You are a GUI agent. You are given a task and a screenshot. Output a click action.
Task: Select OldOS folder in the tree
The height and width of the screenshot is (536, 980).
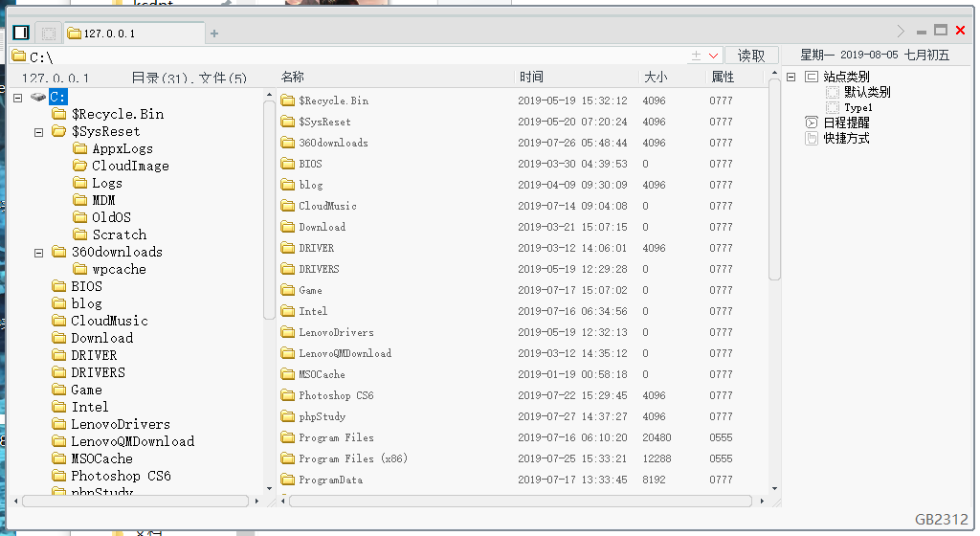pyautogui.click(x=111, y=217)
